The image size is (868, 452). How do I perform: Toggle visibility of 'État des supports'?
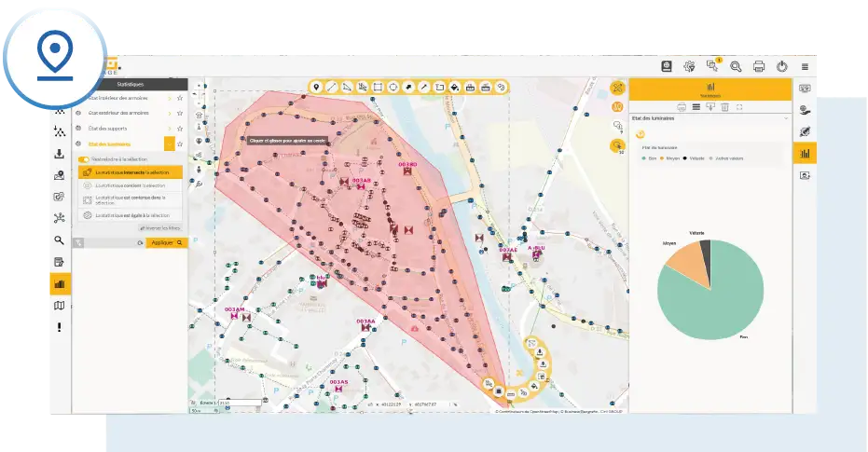[x=78, y=129]
